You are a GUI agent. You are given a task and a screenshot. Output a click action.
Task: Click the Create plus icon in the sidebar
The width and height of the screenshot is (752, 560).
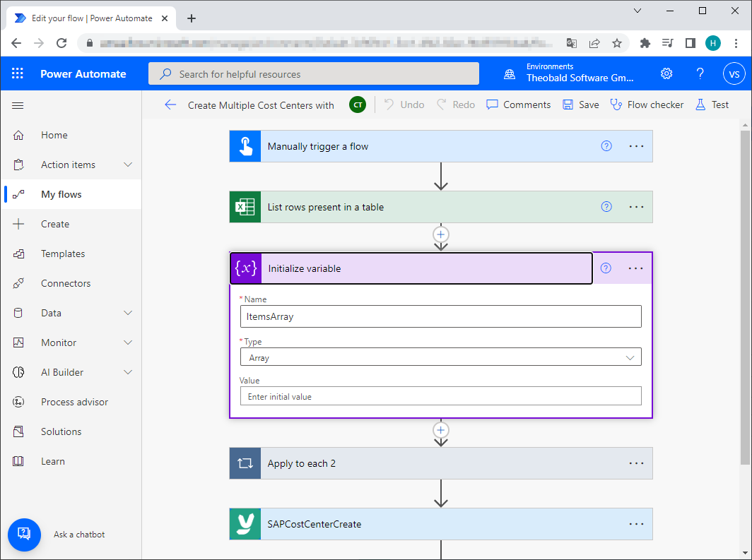(x=18, y=224)
